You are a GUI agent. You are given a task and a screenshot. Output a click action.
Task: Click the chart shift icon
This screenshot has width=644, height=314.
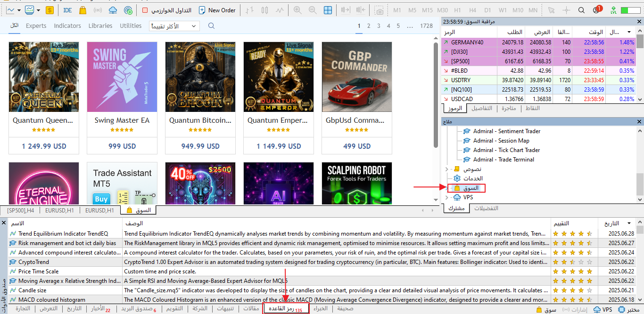(361, 10)
